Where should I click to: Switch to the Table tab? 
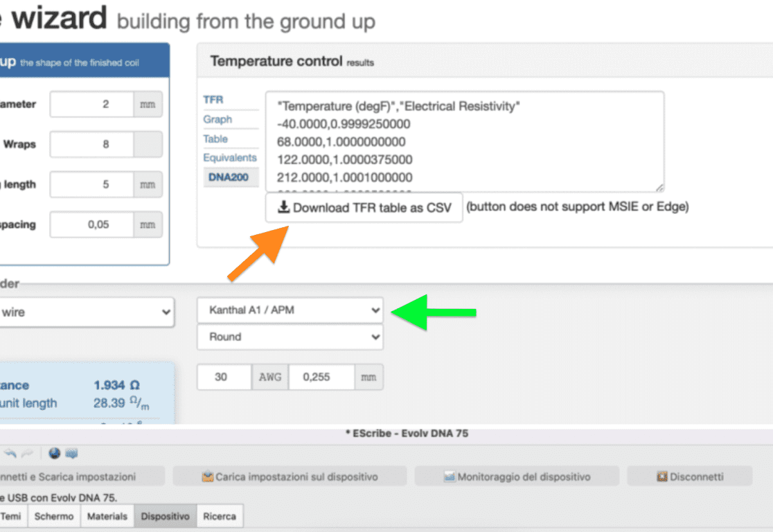pyautogui.click(x=215, y=139)
